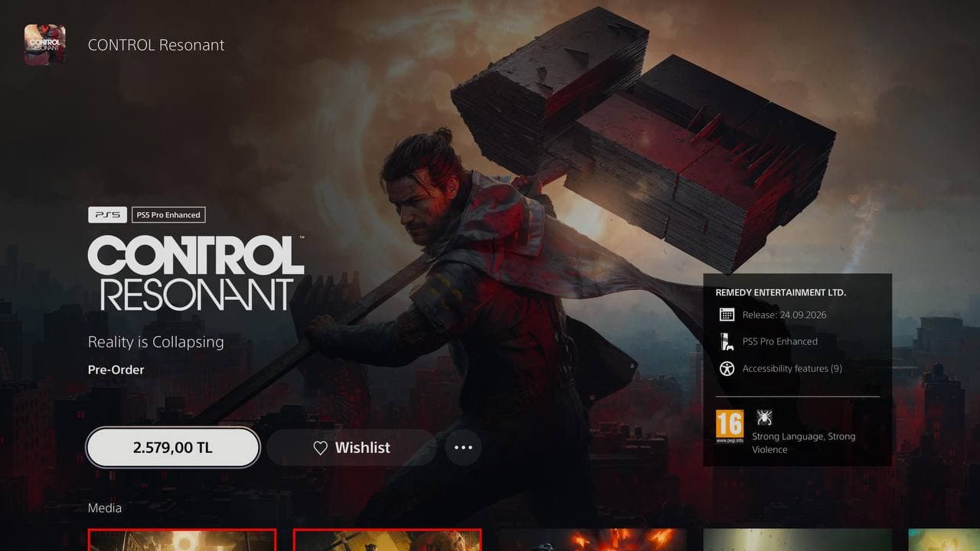The height and width of the screenshot is (551, 980).
Task: Open the more options ellipsis button
Action: click(x=463, y=448)
